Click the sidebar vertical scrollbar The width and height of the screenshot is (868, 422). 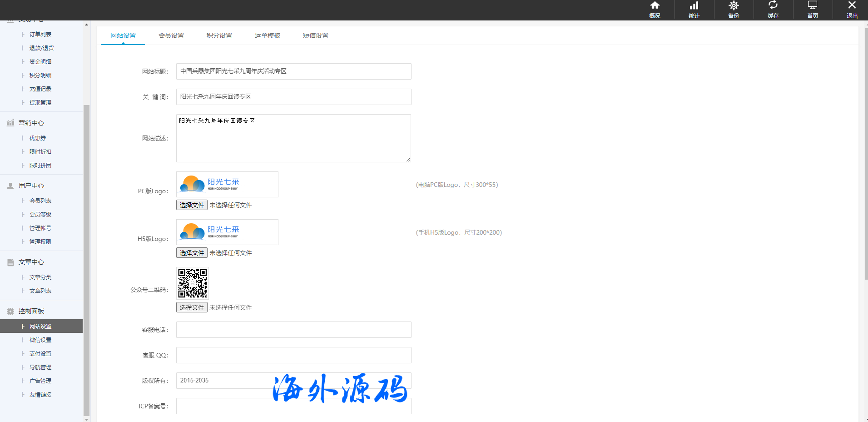86,259
